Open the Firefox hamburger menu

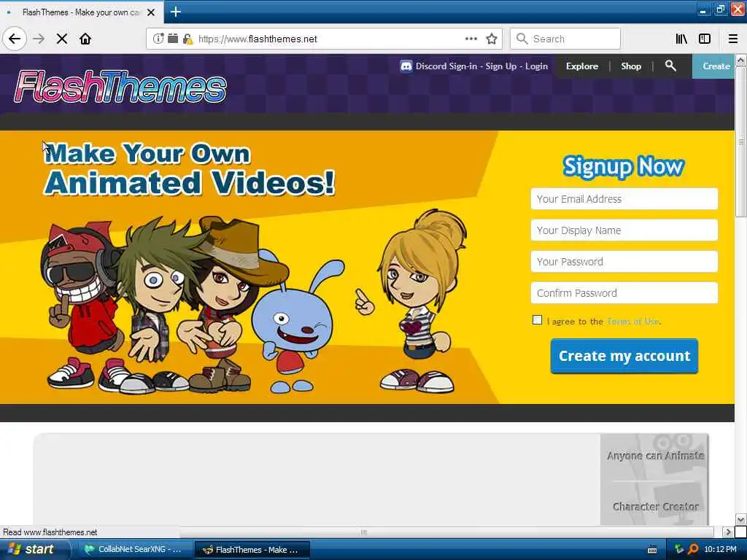click(733, 39)
